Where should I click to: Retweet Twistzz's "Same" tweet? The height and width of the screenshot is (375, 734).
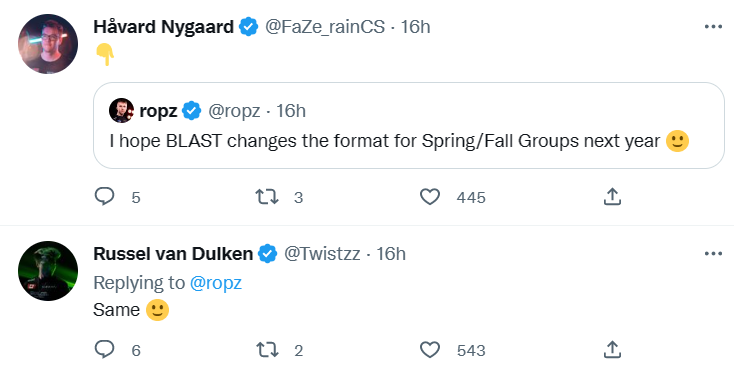pyautogui.click(x=267, y=350)
